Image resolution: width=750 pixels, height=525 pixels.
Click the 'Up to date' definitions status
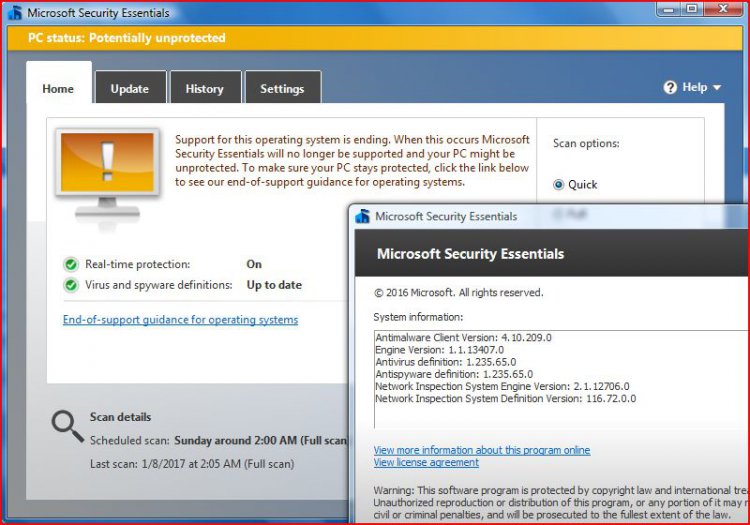(x=274, y=285)
